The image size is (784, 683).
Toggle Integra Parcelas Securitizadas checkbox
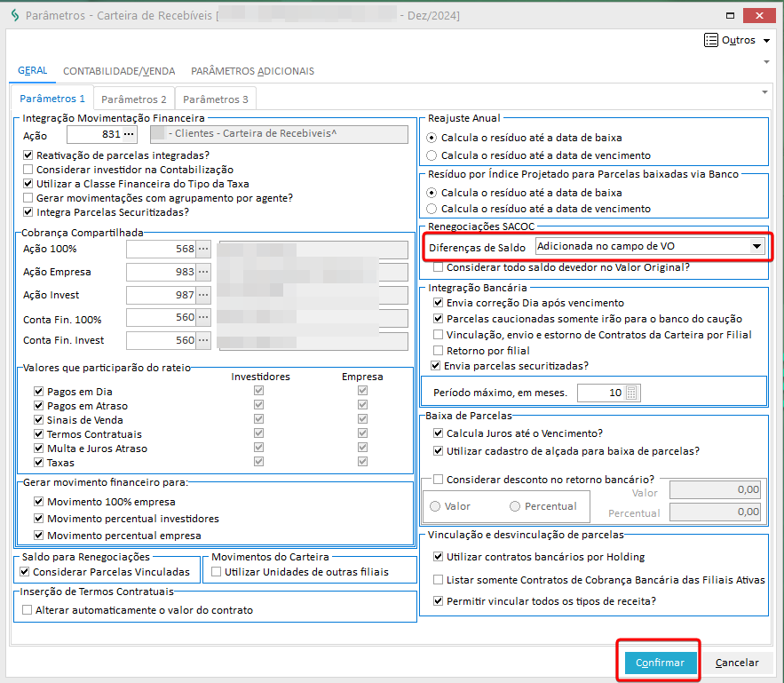pos(28,212)
